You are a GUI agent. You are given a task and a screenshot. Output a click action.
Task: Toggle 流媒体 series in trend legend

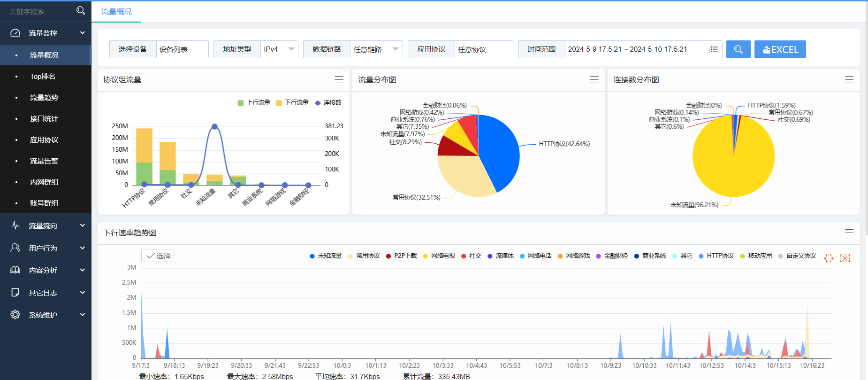click(501, 256)
